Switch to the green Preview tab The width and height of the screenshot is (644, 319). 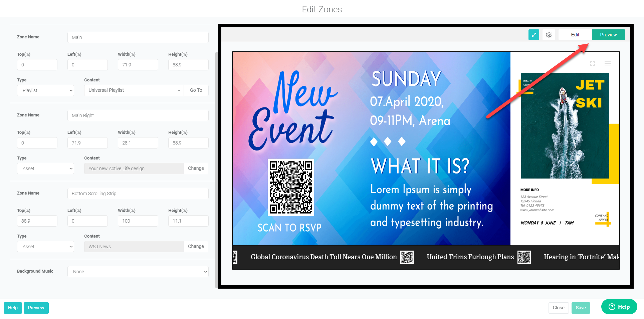608,35
